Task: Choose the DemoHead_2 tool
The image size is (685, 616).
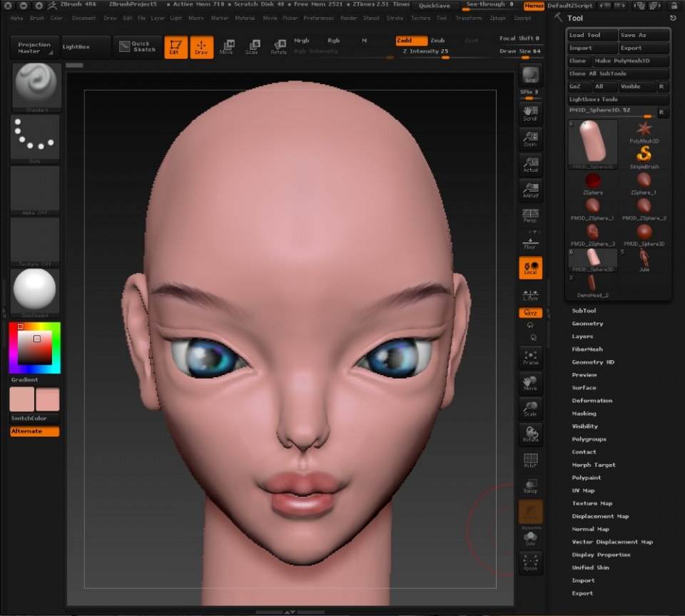Action: coord(592,287)
